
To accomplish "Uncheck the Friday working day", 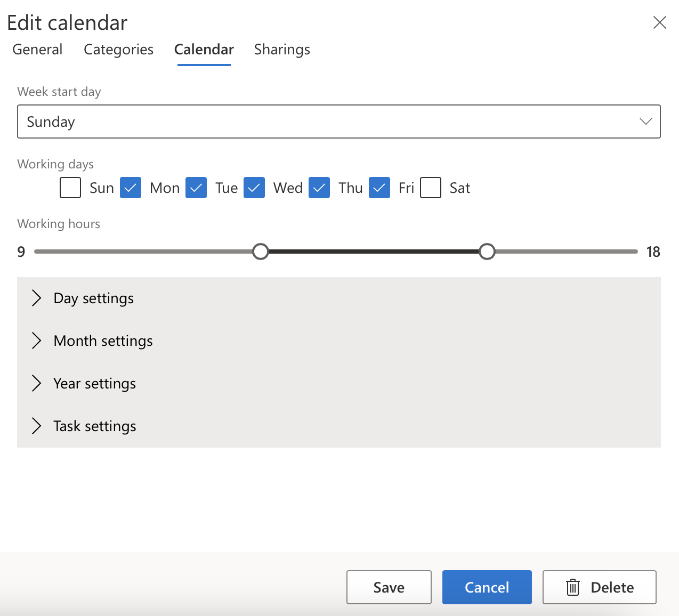I will click(379, 188).
